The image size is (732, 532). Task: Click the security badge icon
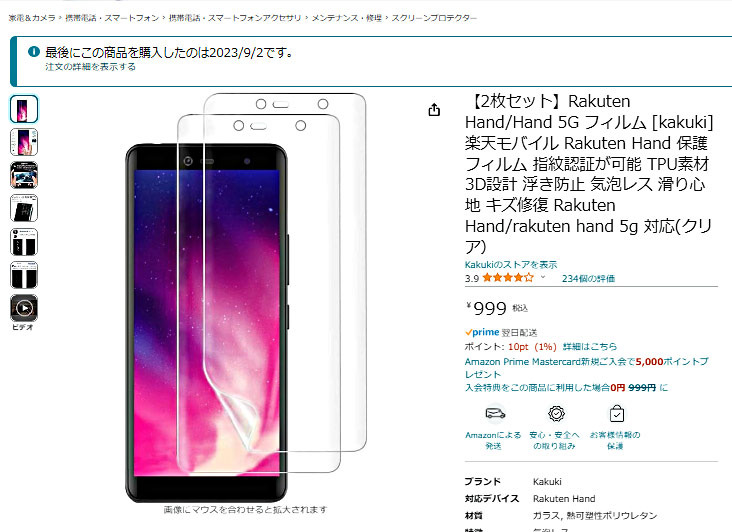(x=556, y=413)
